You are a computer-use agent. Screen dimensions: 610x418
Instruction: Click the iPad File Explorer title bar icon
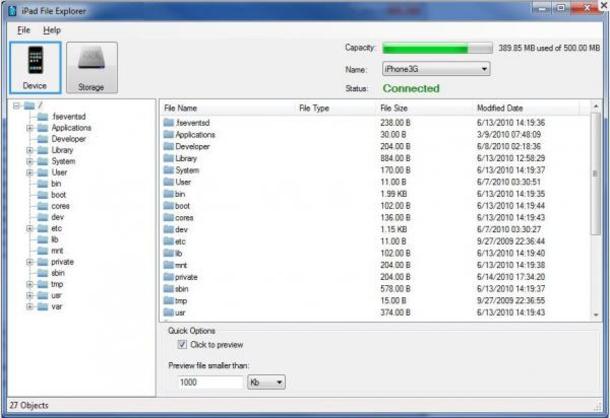[x=12, y=11]
